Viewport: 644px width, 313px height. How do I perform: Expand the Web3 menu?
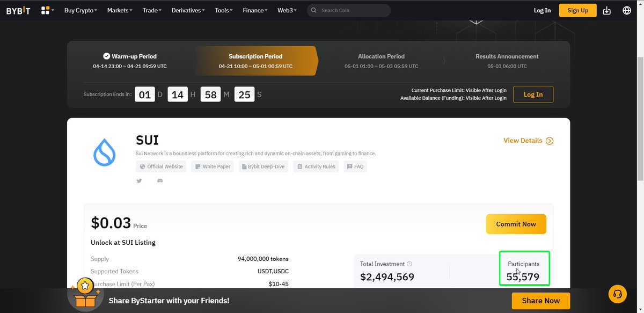point(288,10)
